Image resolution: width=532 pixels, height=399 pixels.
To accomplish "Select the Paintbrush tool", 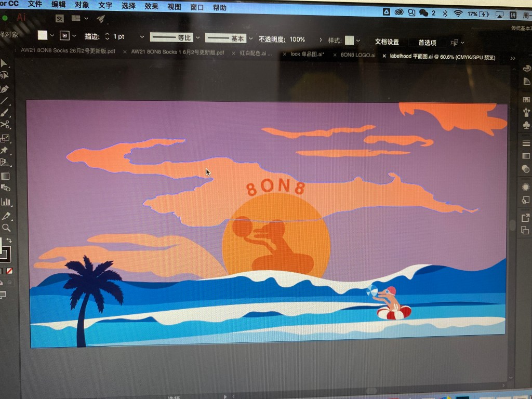I will coord(5,113).
